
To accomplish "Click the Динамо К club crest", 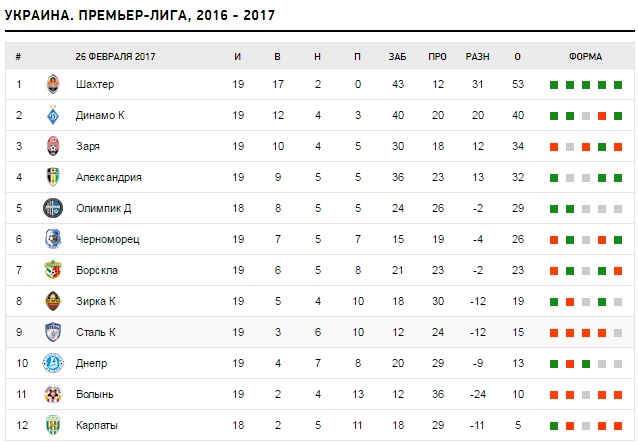I will (53, 116).
